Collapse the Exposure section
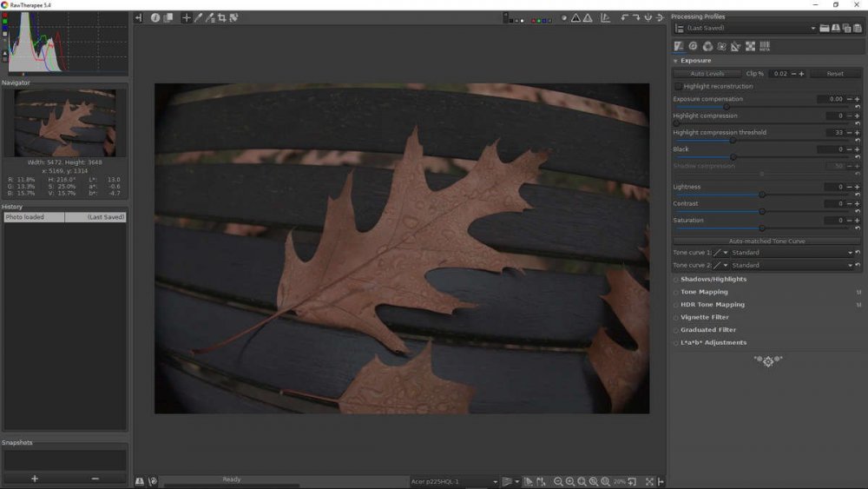Image resolution: width=868 pixels, height=489 pixels. tap(675, 61)
